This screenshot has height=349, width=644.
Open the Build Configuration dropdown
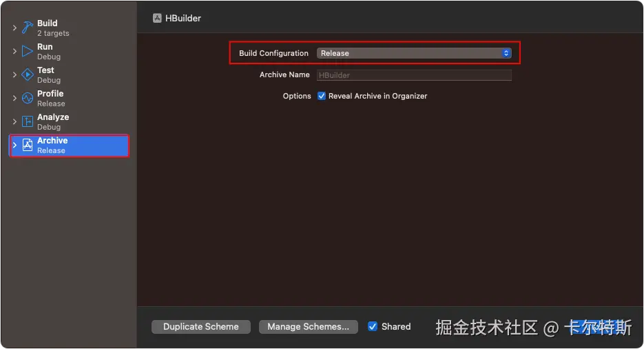(x=414, y=53)
